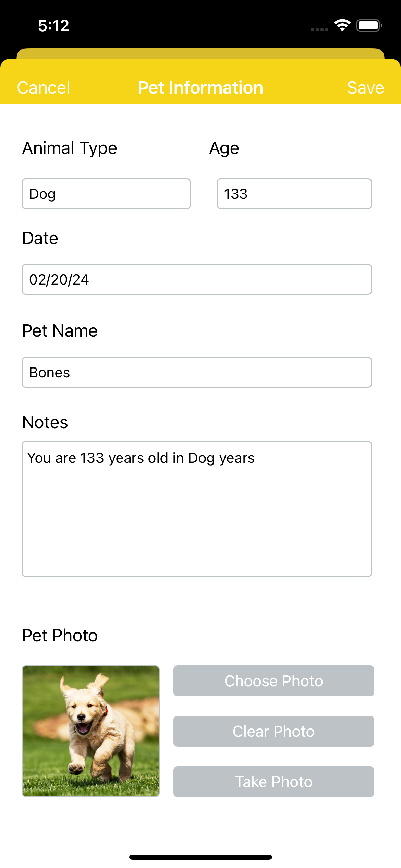
Task: Click inside the Notes text area
Action: click(197, 509)
